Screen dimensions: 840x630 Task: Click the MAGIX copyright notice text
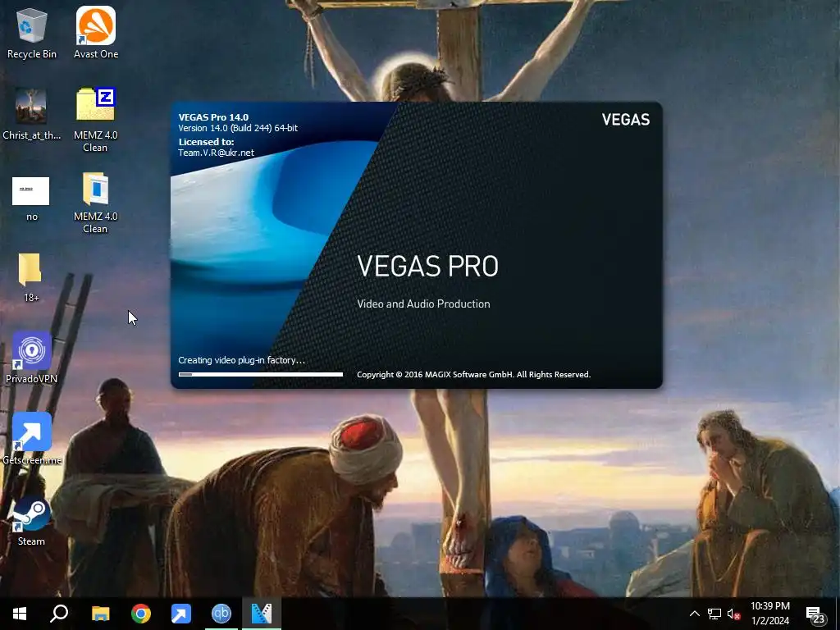click(x=473, y=374)
